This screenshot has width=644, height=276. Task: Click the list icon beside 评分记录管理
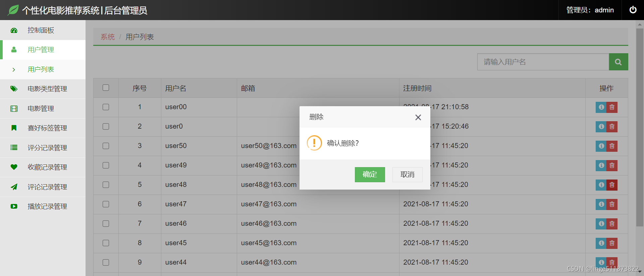tap(14, 147)
